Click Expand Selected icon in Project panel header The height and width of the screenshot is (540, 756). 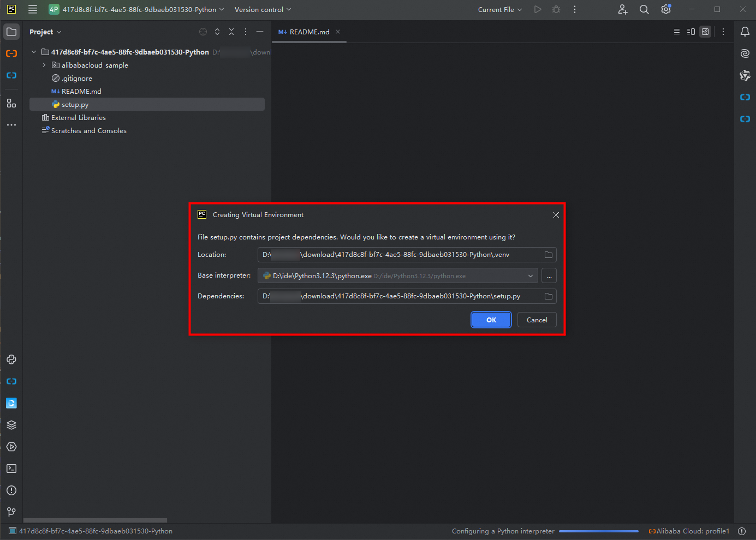(217, 32)
